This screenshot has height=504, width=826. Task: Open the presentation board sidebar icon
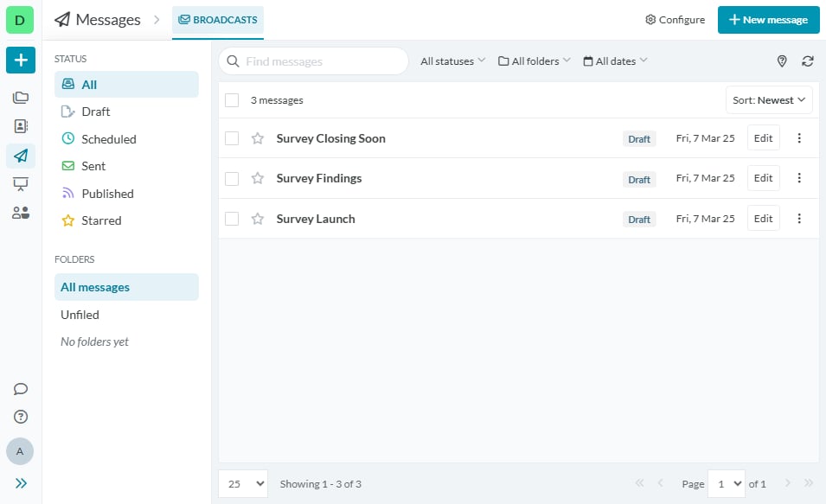point(21,184)
